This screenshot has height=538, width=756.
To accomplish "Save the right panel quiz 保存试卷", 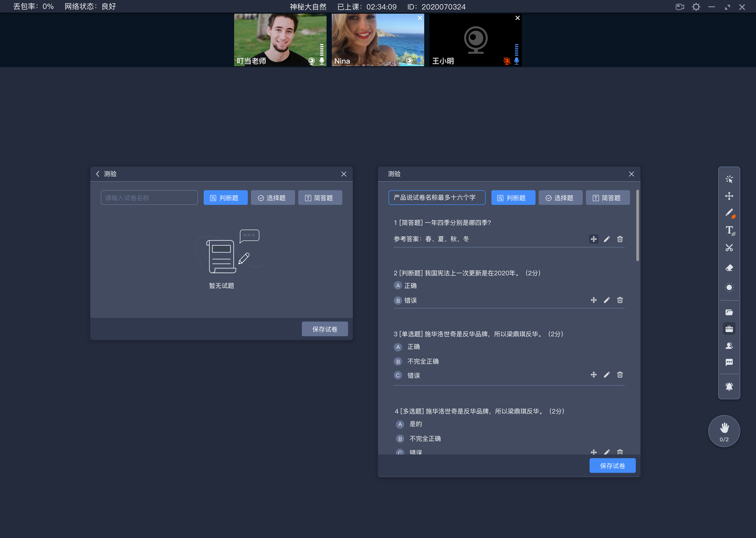I will [613, 466].
